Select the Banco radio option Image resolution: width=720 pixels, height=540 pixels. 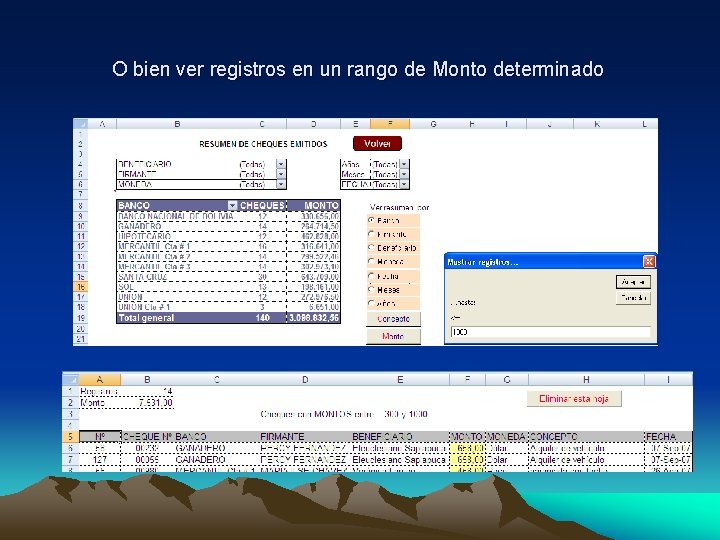tap(371, 220)
